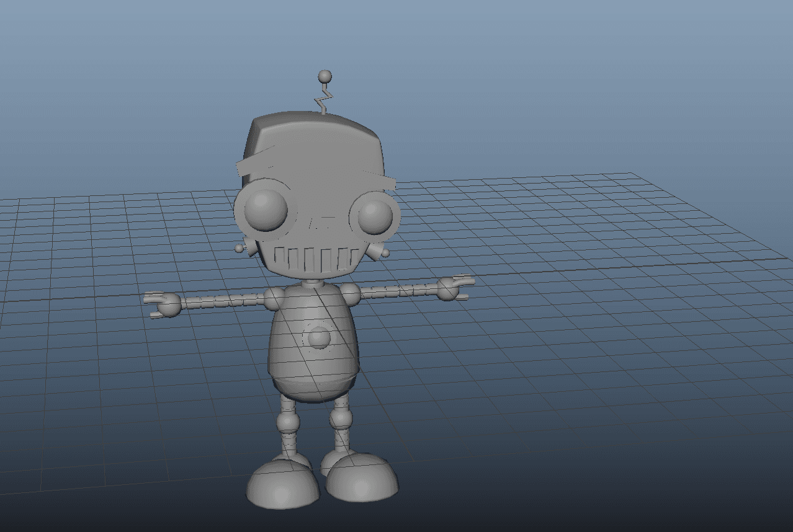Select the knee joint on screen right
This screenshot has height=532, width=793.
[x=340, y=418]
